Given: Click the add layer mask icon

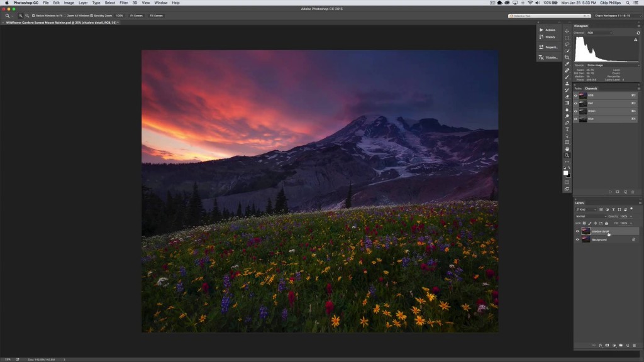Looking at the screenshot, I should [x=607, y=345].
